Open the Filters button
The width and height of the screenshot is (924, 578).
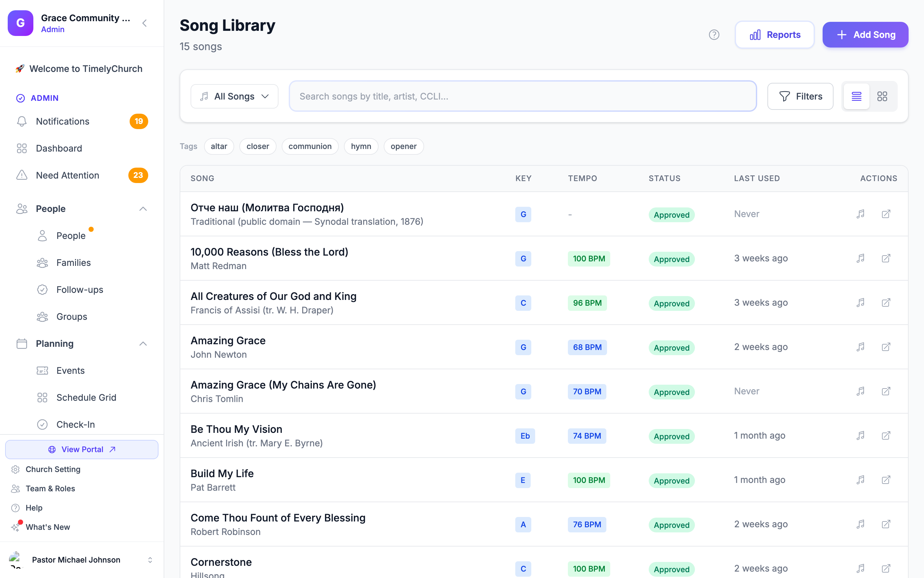pos(800,96)
